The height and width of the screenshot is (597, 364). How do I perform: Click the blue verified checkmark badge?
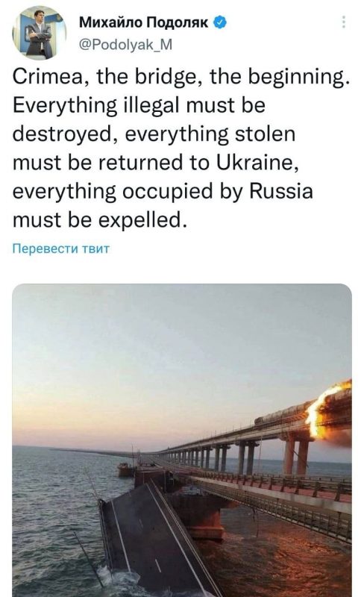[x=220, y=23]
